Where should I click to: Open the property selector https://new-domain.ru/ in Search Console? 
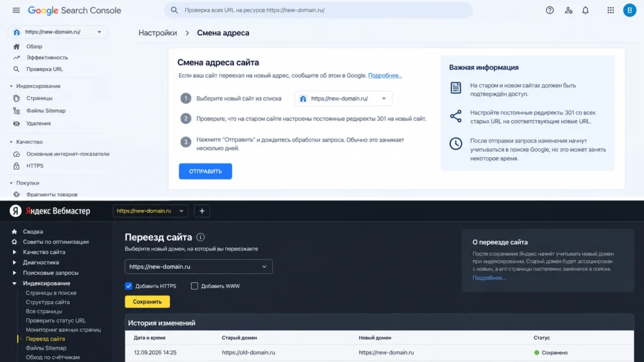point(58,32)
